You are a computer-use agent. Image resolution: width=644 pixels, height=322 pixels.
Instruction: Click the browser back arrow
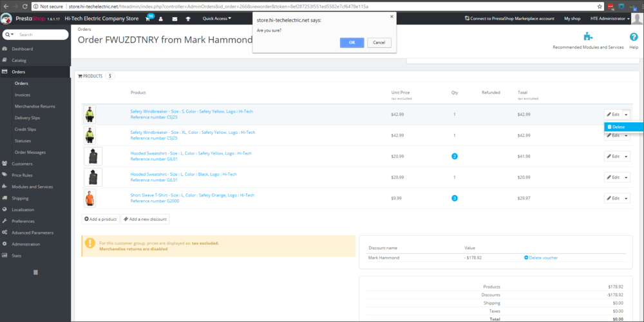(6, 6)
